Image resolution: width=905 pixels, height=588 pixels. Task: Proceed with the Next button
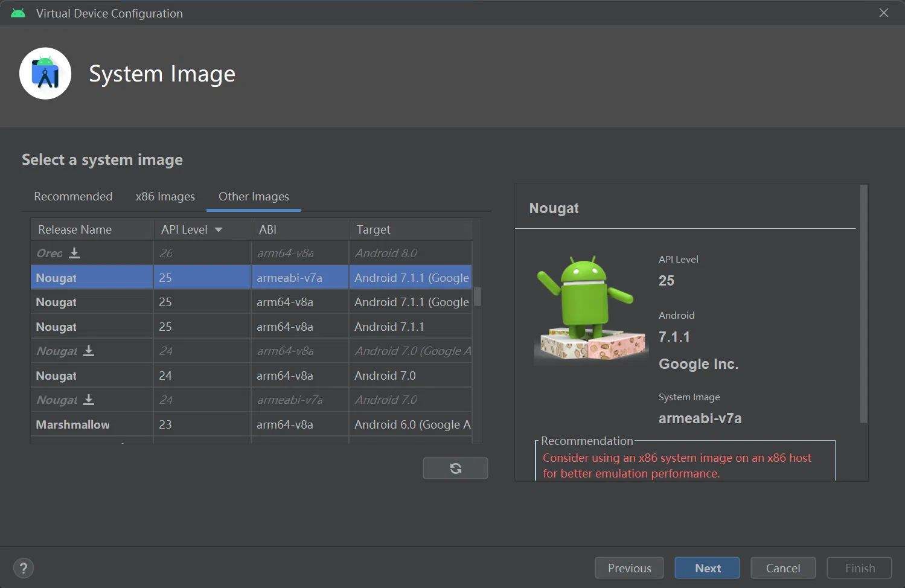(x=707, y=568)
